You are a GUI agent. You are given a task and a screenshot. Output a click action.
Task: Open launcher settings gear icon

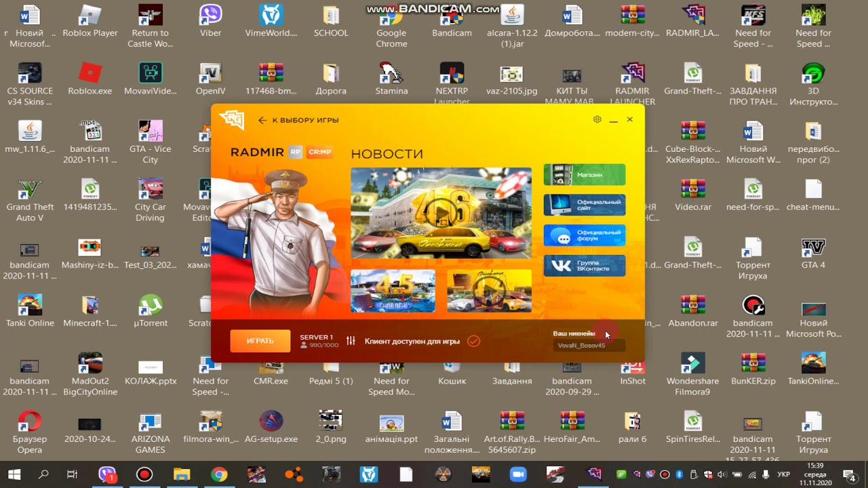tap(597, 119)
